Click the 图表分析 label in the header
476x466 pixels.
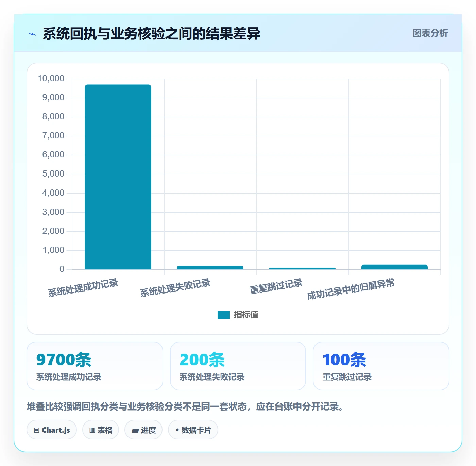430,33
